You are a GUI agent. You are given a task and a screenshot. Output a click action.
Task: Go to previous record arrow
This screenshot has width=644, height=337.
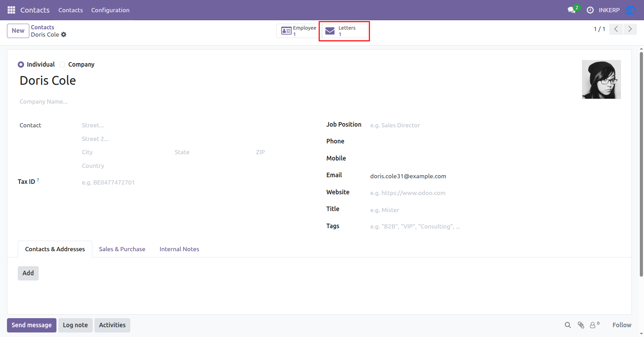[x=616, y=29]
